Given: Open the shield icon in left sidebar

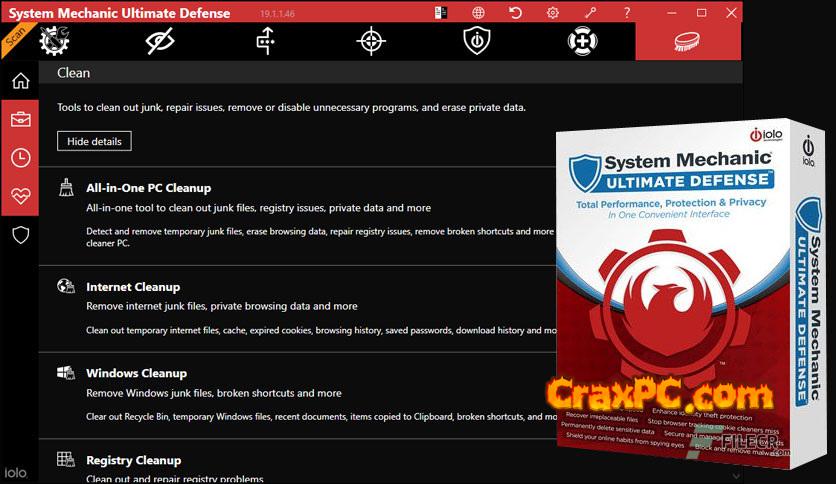Looking at the screenshot, I should (x=20, y=235).
